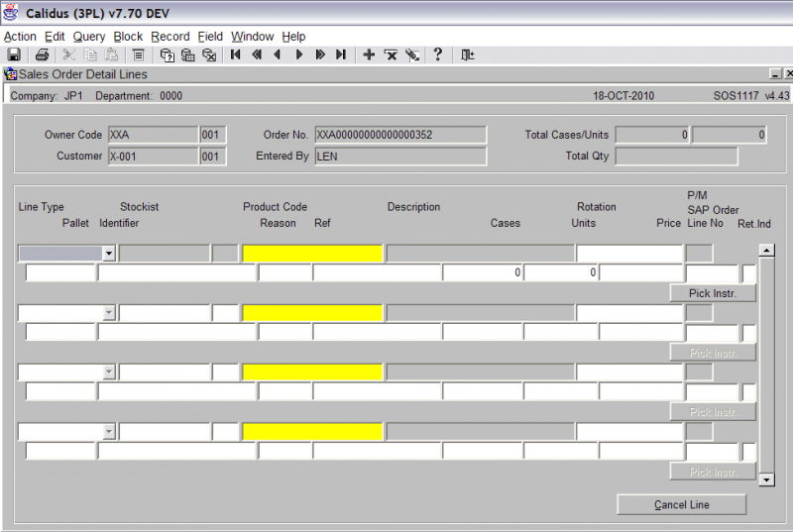
Task: Open the Field menu
Action: pyautogui.click(x=210, y=37)
